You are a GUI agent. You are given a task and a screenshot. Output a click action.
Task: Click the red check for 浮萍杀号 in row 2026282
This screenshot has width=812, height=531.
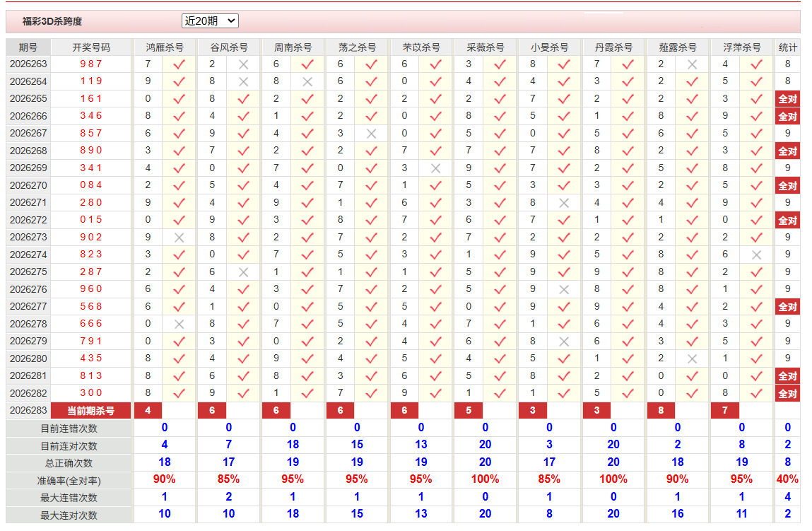click(x=757, y=393)
